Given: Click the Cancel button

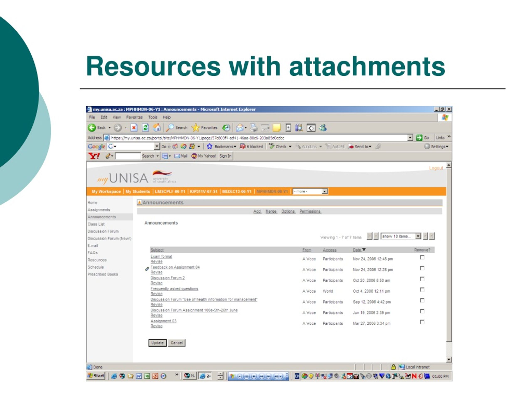Looking at the screenshot, I should 176,343.
